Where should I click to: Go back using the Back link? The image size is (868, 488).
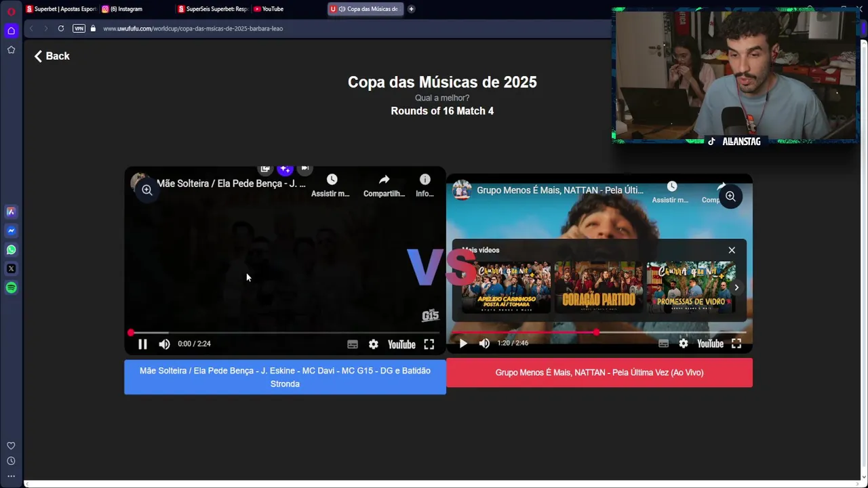click(52, 56)
